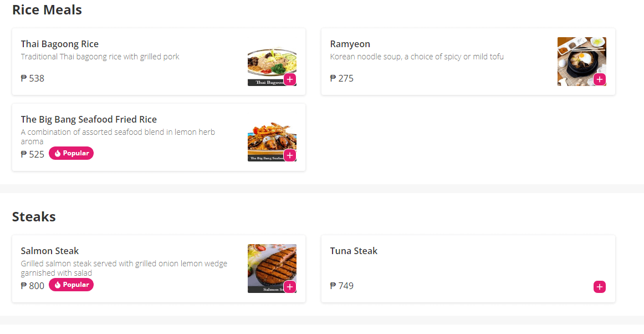
Task: Click the Steaks section heading
Action: click(34, 216)
